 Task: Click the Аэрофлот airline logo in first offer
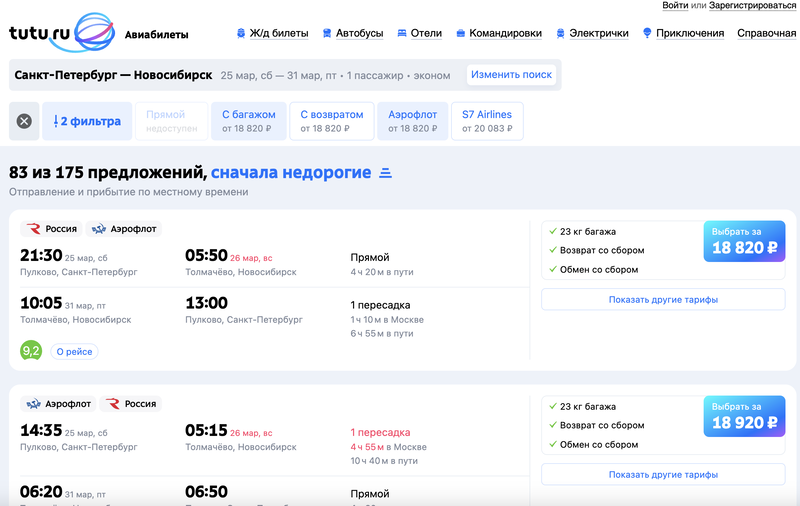98,229
